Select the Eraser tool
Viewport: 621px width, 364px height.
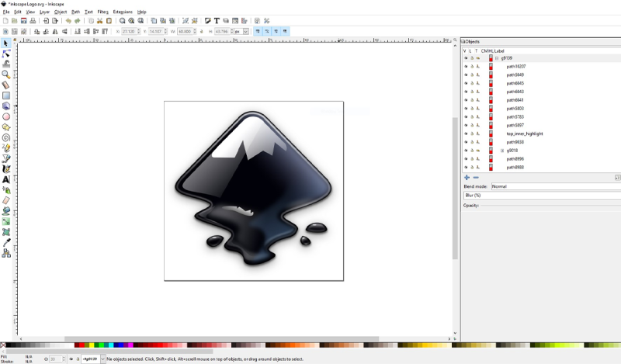(6, 200)
